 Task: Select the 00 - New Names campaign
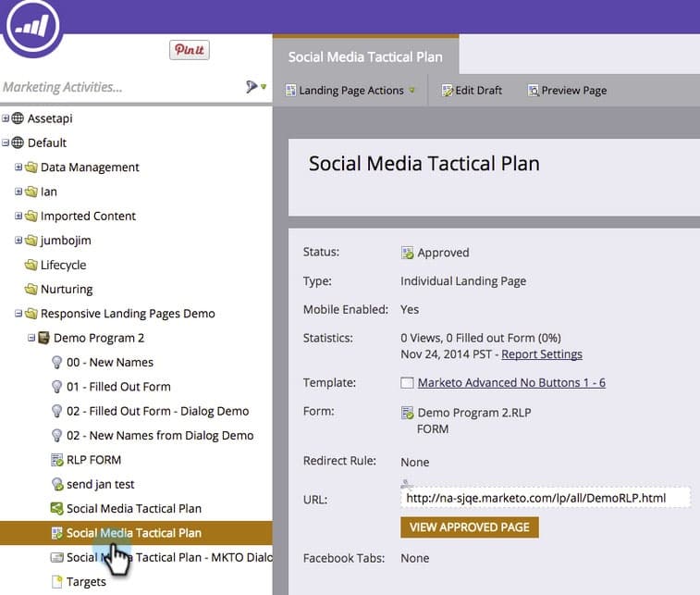pyautogui.click(x=110, y=362)
